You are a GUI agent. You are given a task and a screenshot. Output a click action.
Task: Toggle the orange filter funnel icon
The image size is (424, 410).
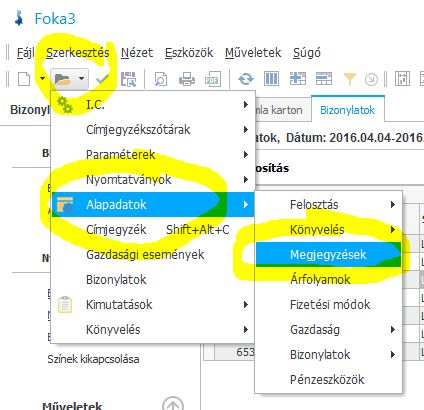tap(349, 79)
